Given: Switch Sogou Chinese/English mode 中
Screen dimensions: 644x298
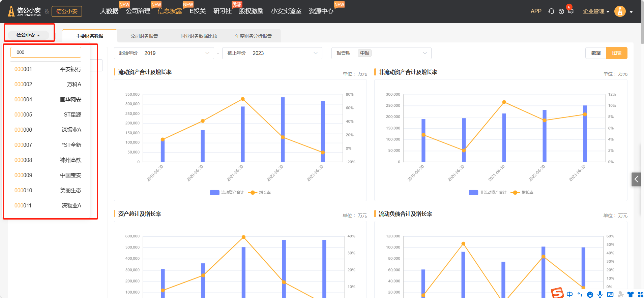Looking at the screenshot, I should point(570,294).
